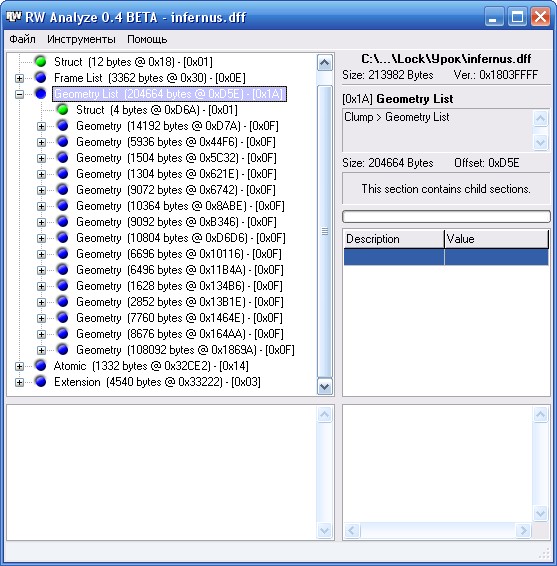Click the blue sphere of Geometry 1504 bytes
Image resolution: width=557 pixels, height=566 pixels.
coord(63,157)
